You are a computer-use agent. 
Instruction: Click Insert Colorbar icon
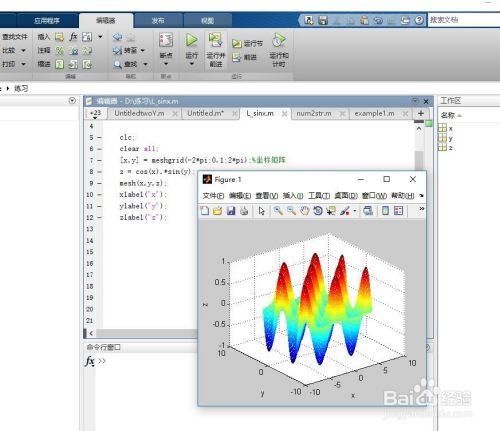[385, 211]
